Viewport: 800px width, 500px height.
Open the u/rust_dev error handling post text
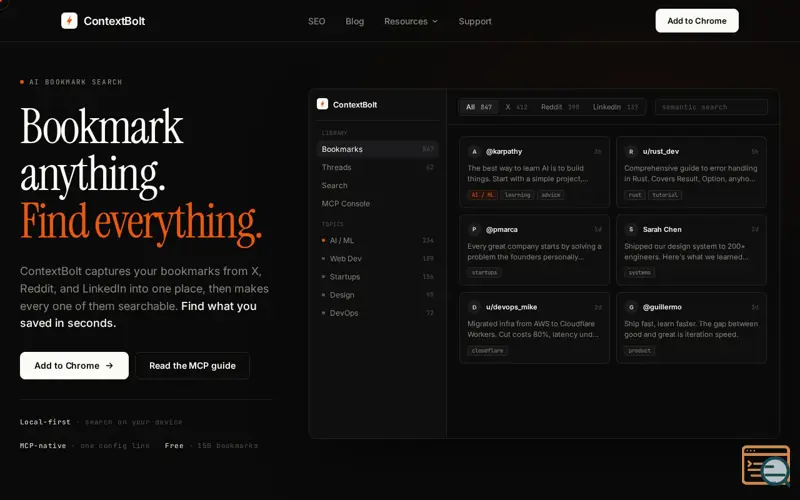[x=690, y=173]
